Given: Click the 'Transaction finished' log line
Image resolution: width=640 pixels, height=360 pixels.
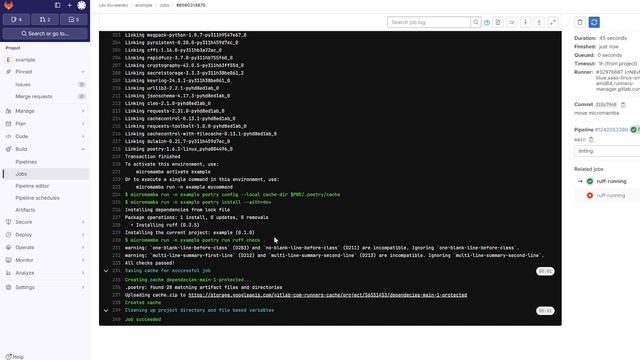Looking at the screenshot, I should tap(153, 156).
